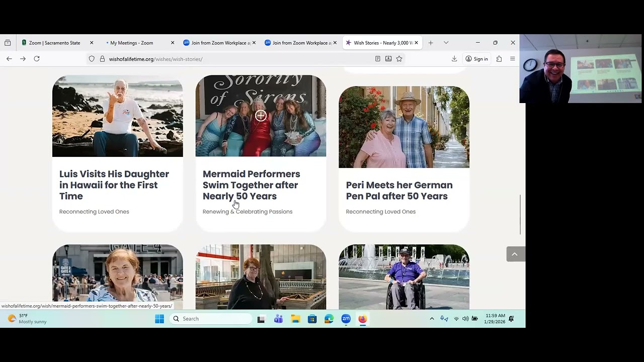Open notifications bell icon
This screenshot has height=362, width=644.
pos(511,319)
